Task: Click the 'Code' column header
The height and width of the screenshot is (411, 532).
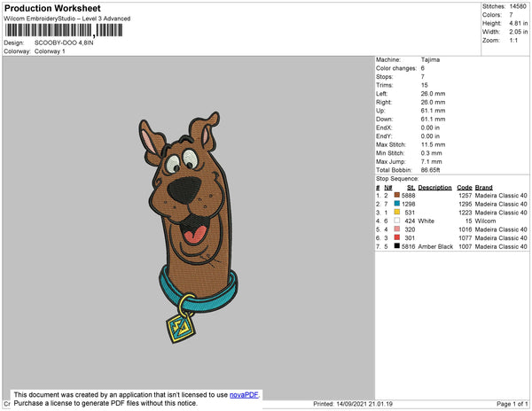Action: (x=465, y=188)
